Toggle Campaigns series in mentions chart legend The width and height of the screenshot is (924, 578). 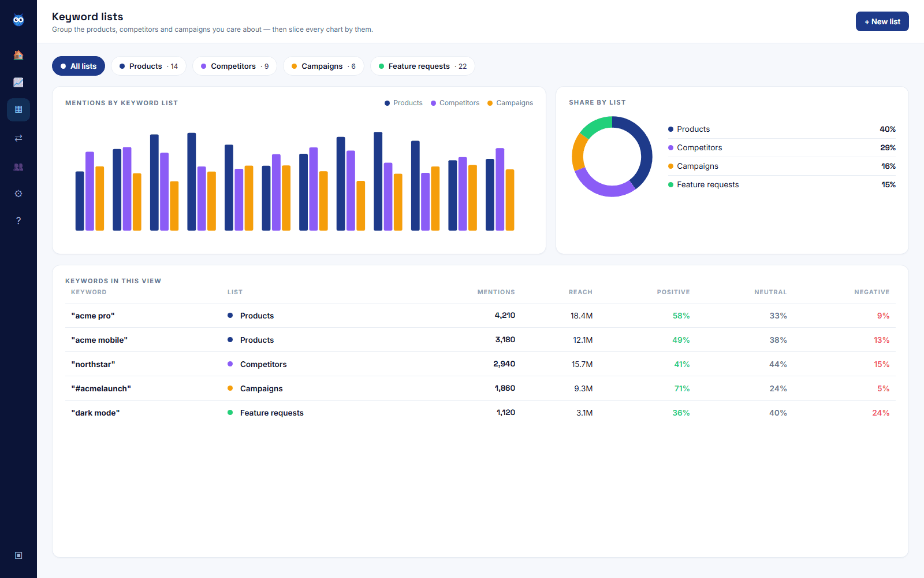[x=511, y=103]
